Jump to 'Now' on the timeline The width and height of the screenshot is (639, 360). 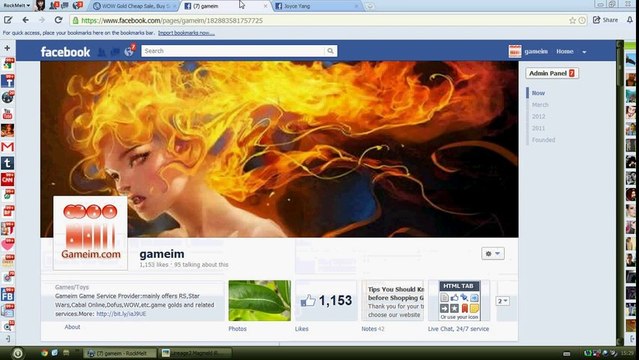[538, 93]
